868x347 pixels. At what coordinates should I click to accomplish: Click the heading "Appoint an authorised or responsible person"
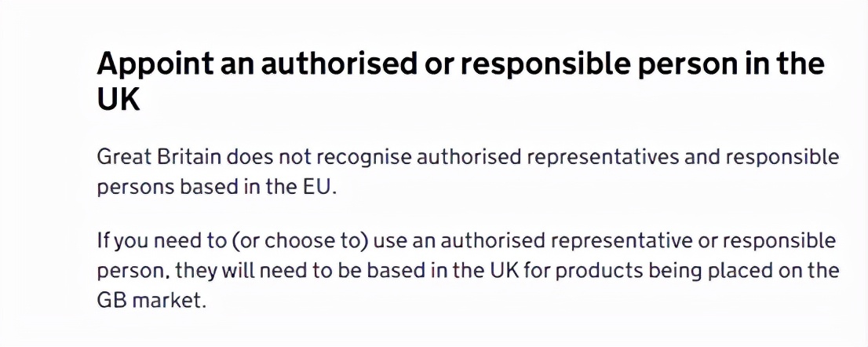click(460, 64)
